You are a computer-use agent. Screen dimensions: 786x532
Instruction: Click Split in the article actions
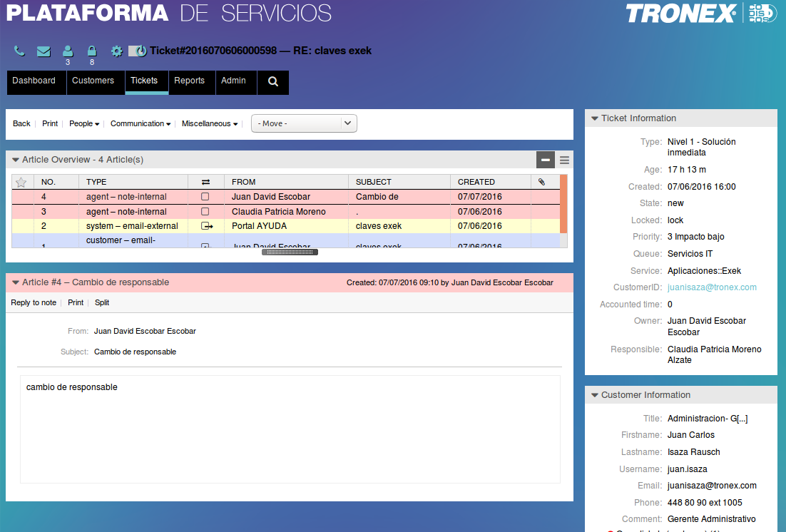[x=102, y=303]
